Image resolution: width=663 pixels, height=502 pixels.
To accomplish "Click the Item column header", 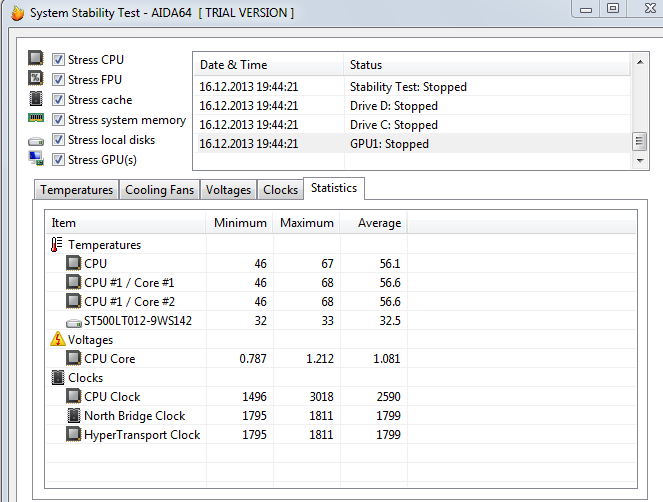I will [x=126, y=223].
